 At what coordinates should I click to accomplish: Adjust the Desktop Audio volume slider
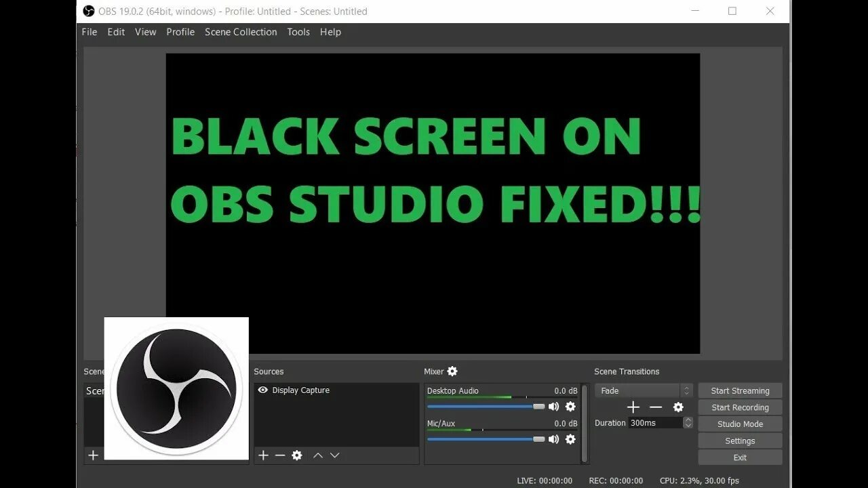tap(486, 407)
